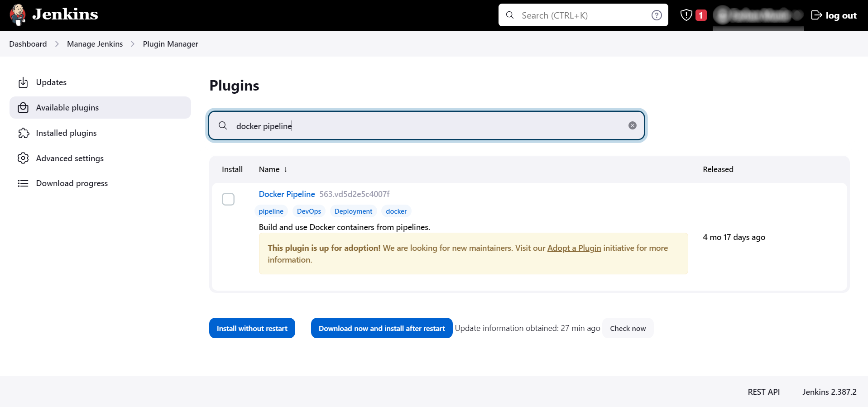Image resolution: width=868 pixels, height=407 pixels.
Task: Filter by the DevOps tag
Action: coord(309,211)
